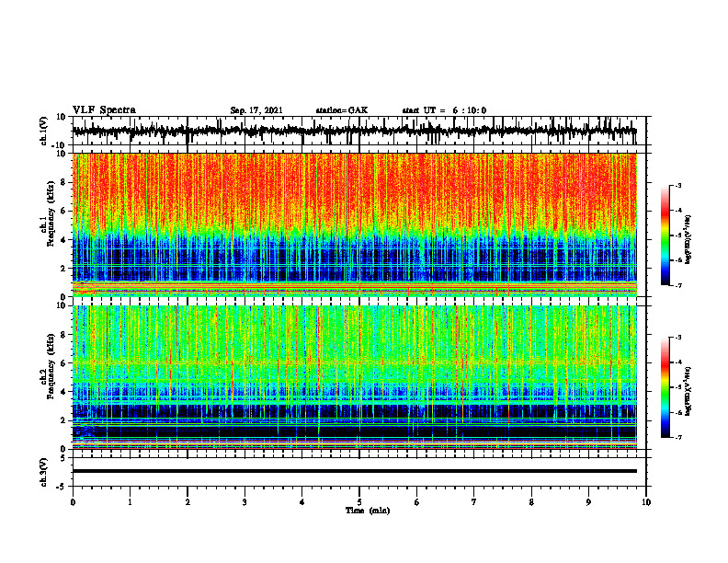This screenshot has width=728, height=563.
Task: Click the "-5" tick on ch.3(V) axis
Action: [62, 486]
